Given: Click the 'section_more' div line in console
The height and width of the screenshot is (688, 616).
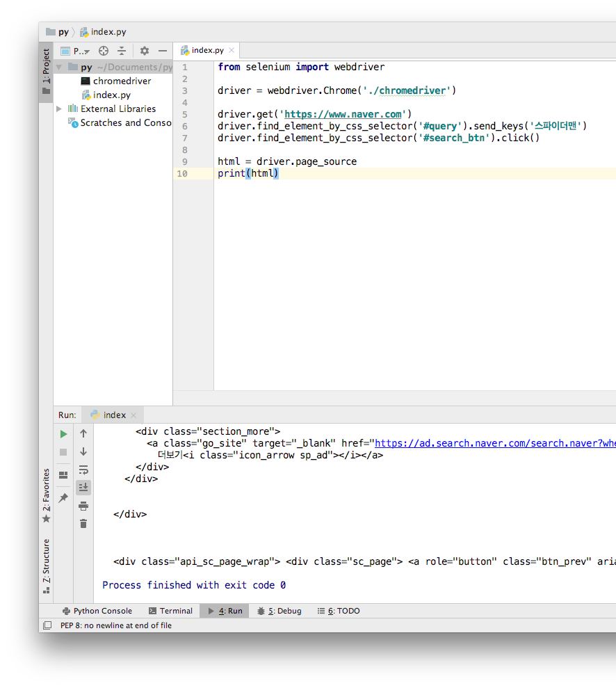Looking at the screenshot, I should [208, 432].
